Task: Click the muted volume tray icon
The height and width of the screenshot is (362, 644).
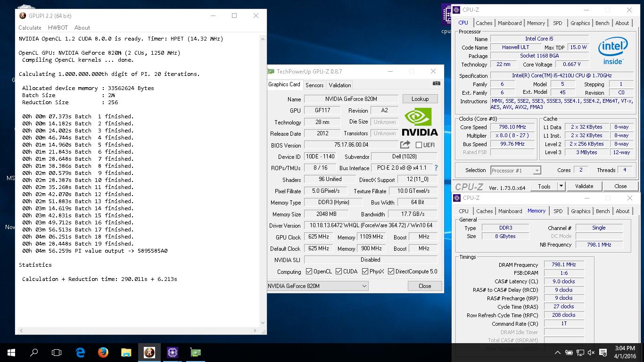Action: tap(592, 353)
